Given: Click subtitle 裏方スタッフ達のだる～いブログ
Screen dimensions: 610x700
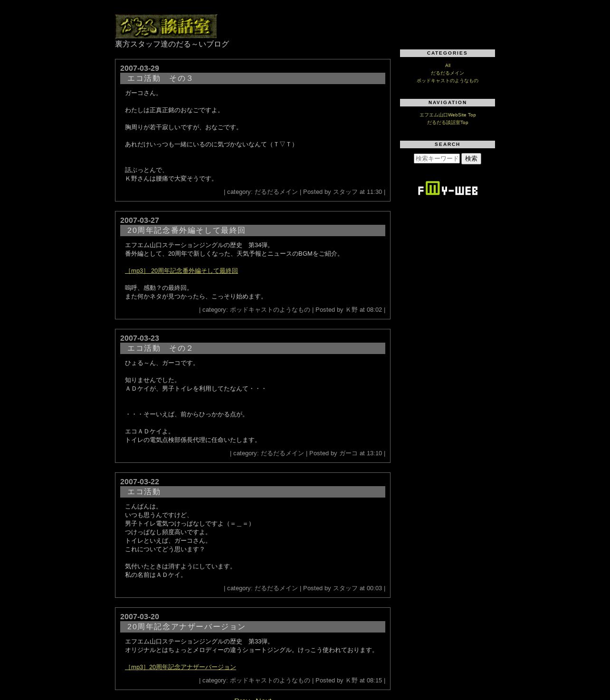Looking at the screenshot, I should tap(172, 44).
